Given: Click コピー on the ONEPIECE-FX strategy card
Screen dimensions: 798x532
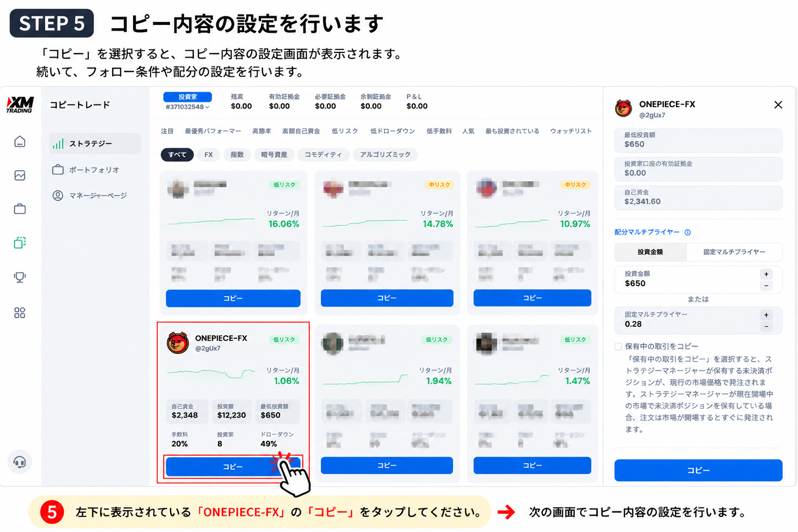Looking at the screenshot, I should [233, 467].
